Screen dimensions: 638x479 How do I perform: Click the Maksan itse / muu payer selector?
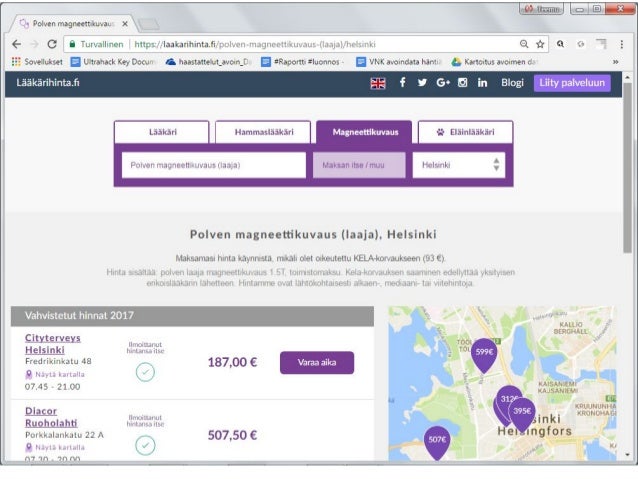point(359,165)
